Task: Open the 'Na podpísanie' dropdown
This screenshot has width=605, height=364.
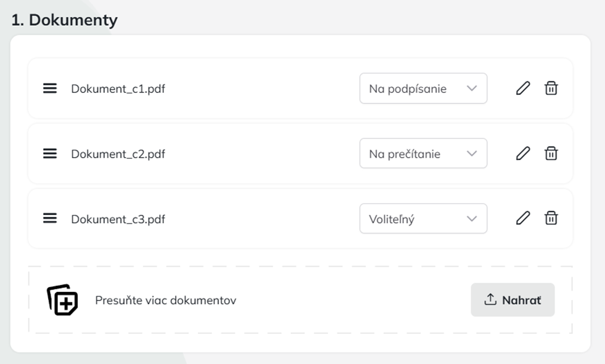Action: coord(422,89)
